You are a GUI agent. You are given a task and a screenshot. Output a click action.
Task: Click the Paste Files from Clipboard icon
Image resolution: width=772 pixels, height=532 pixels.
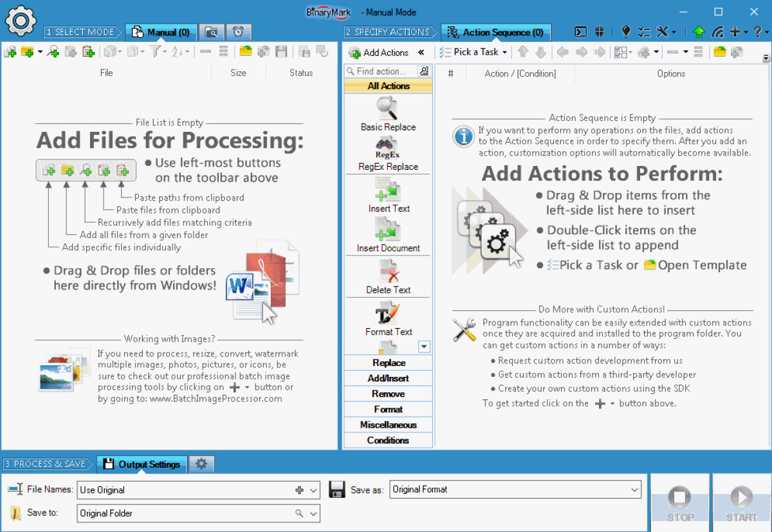[71, 51]
